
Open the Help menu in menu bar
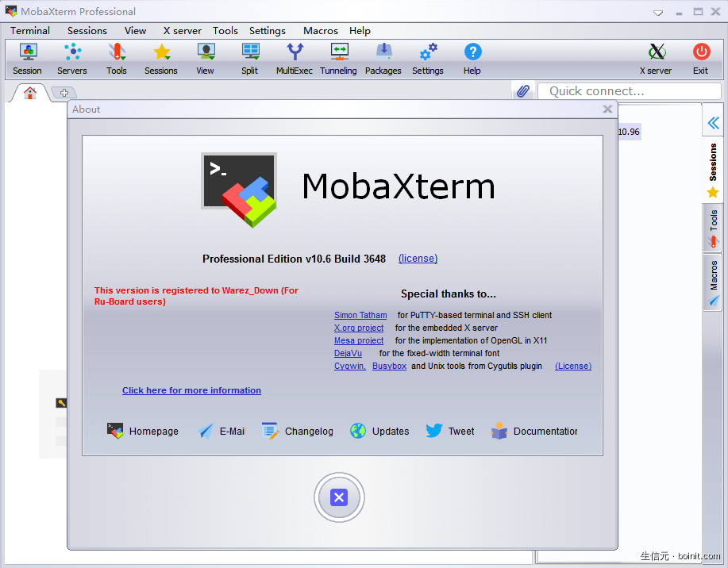click(x=360, y=31)
